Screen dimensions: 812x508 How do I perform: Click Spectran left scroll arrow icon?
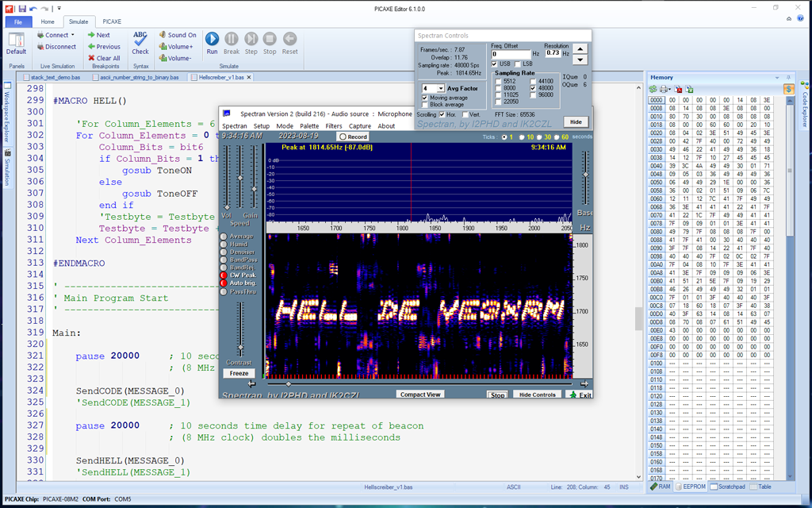[251, 384]
